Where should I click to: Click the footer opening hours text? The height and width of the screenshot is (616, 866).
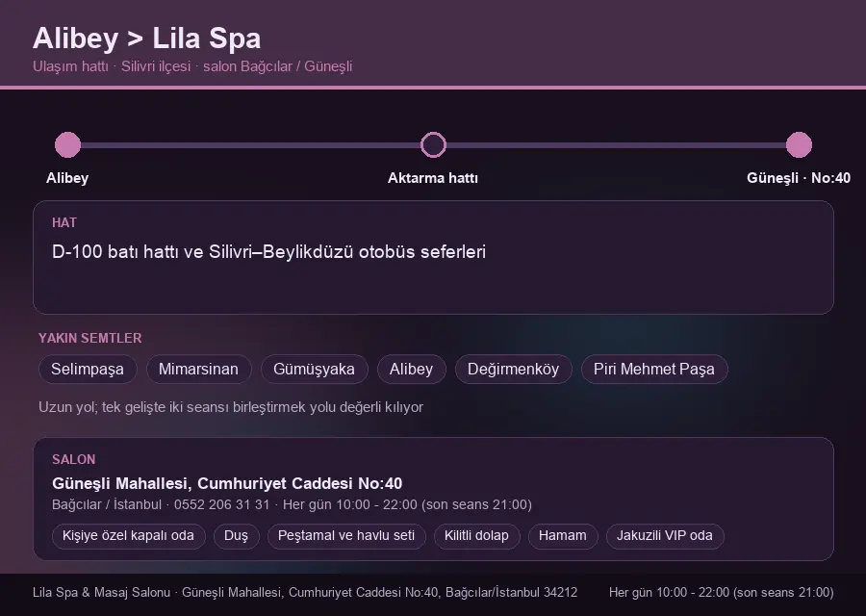coord(722,593)
